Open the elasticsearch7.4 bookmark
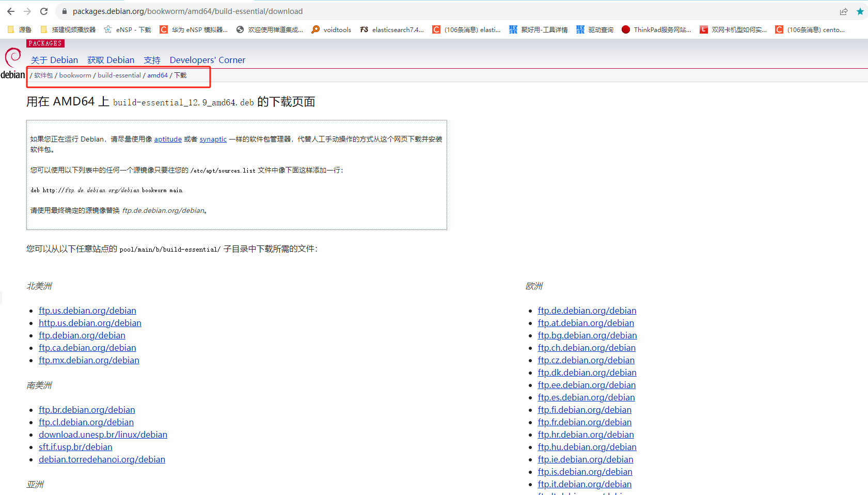868x495 pixels. tap(392, 29)
